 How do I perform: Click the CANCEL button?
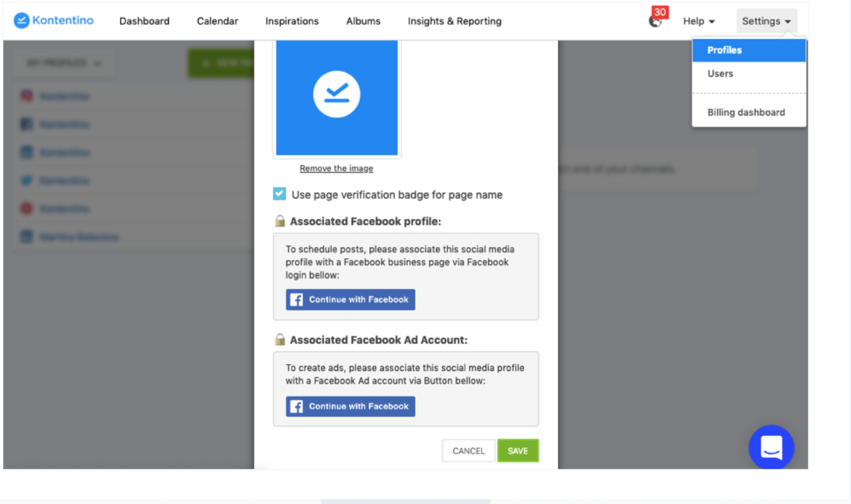point(468,451)
